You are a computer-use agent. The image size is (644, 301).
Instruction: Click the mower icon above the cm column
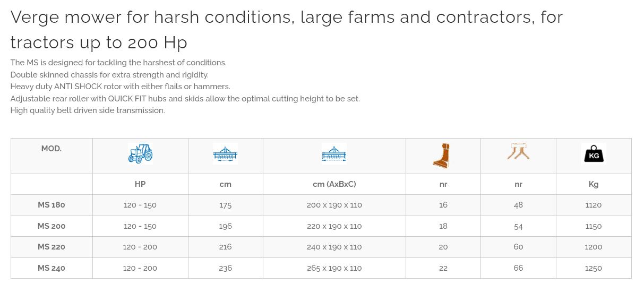225,154
